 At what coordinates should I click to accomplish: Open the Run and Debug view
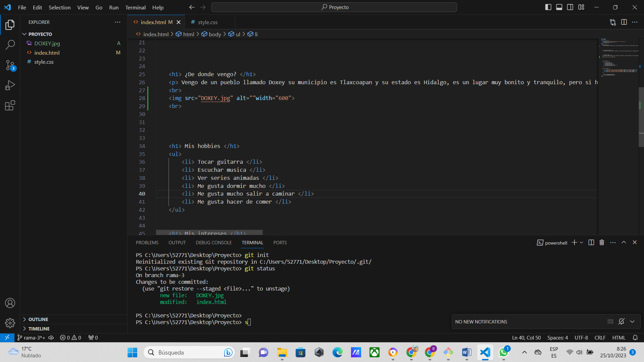[x=10, y=85]
